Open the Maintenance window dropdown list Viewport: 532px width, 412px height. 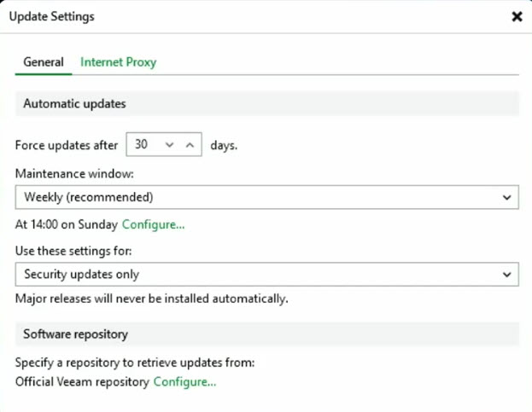(x=267, y=197)
